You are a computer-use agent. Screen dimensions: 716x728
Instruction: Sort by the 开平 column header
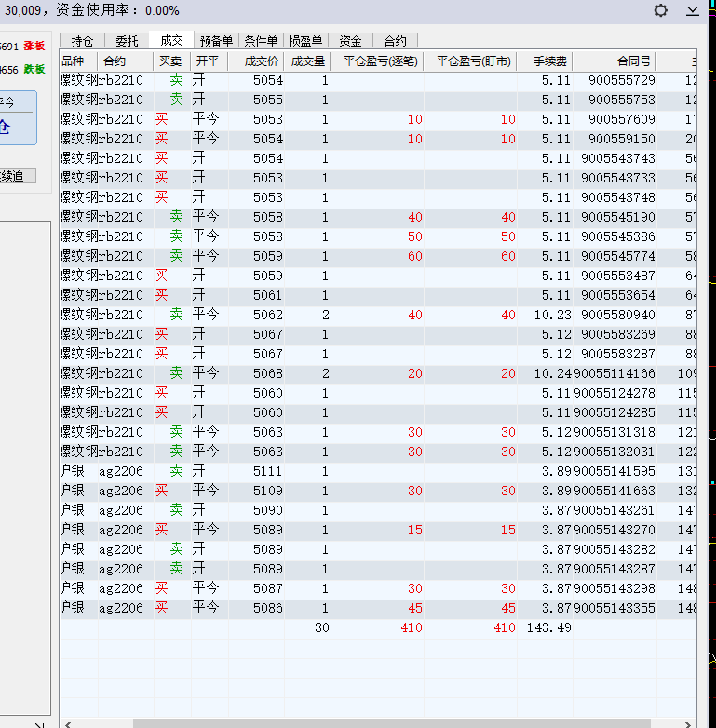[209, 61]
